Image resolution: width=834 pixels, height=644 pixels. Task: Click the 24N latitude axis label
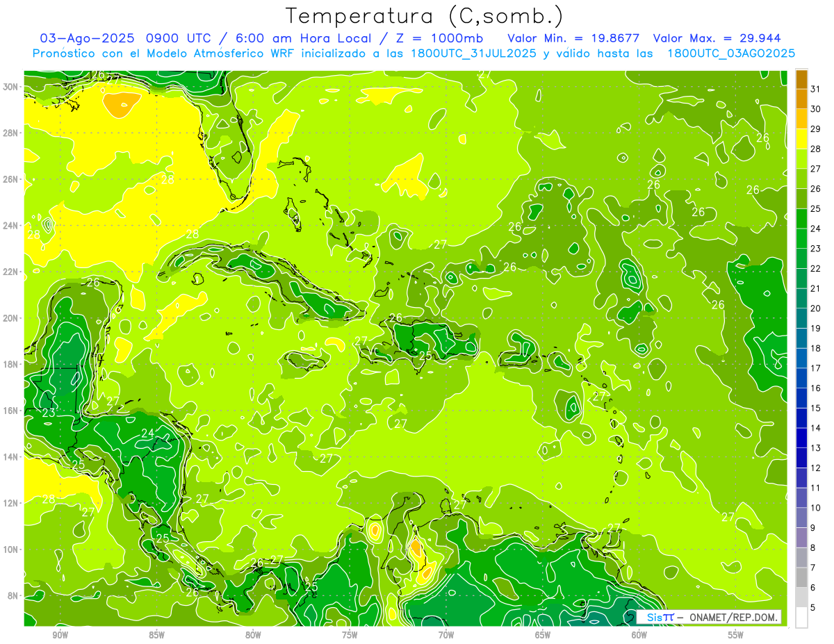(11, 225)
